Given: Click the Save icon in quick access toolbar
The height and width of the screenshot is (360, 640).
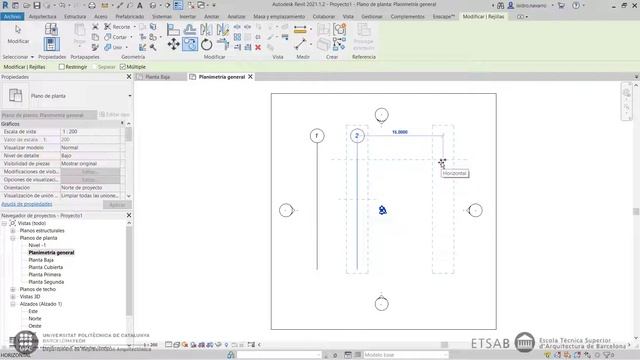Looking at the screenshot, I should click(37, 5).
